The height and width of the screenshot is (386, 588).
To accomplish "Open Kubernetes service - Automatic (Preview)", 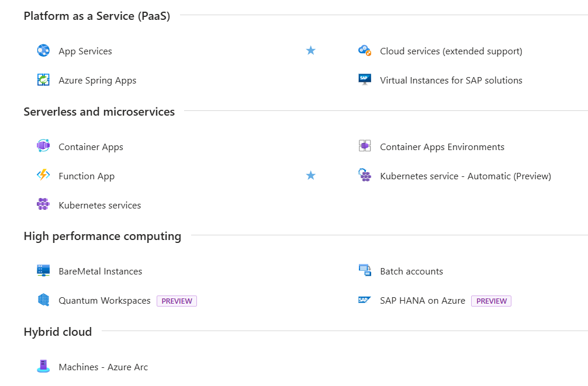I will (x=465, y=176).
